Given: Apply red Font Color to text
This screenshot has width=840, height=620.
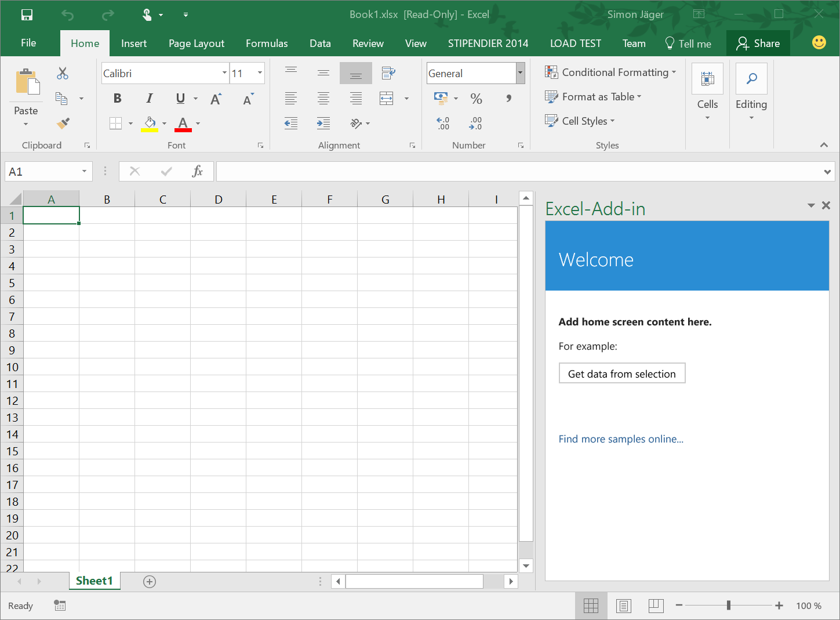Looking at the screenshot, I should 183,123.
